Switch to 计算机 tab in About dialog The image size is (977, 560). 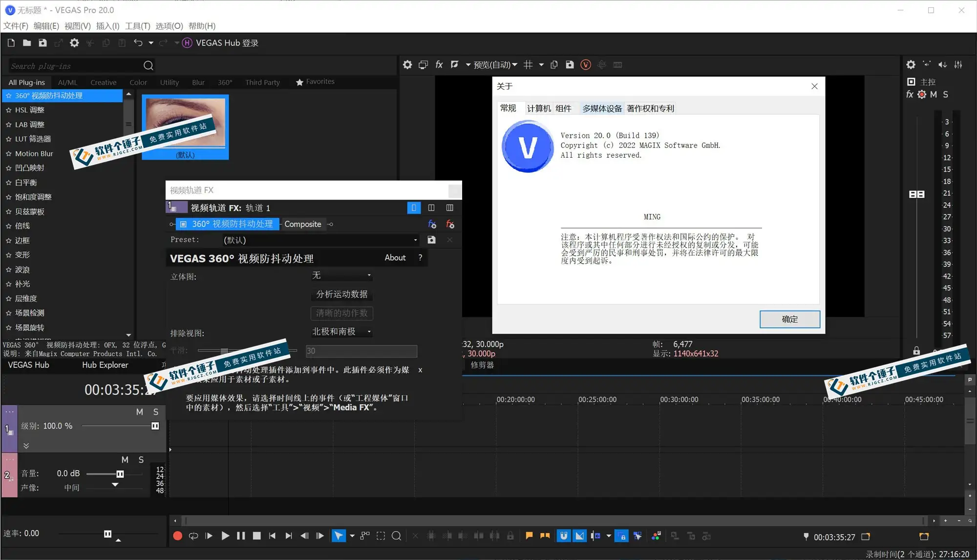pyautogui.click(x=539, y=108)
